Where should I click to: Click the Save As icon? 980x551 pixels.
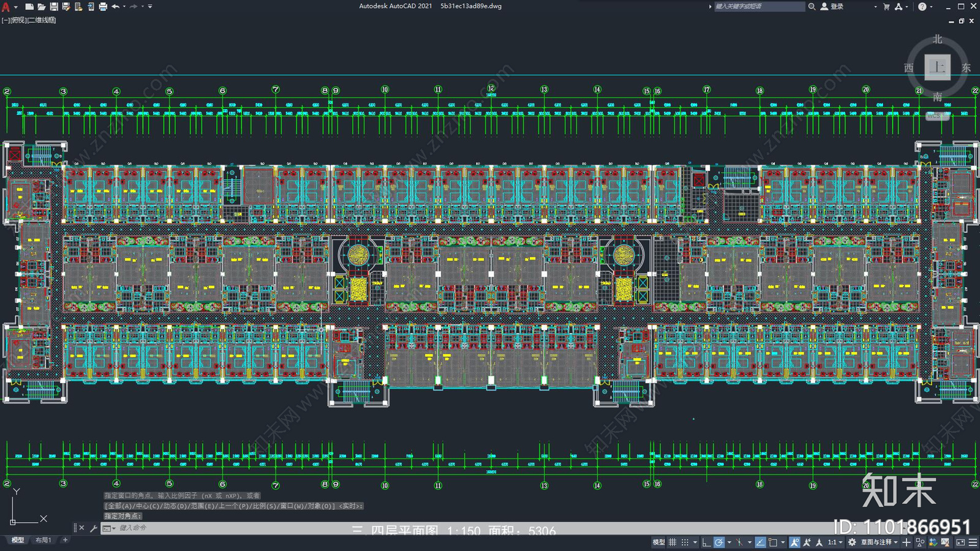pos(66,7)
